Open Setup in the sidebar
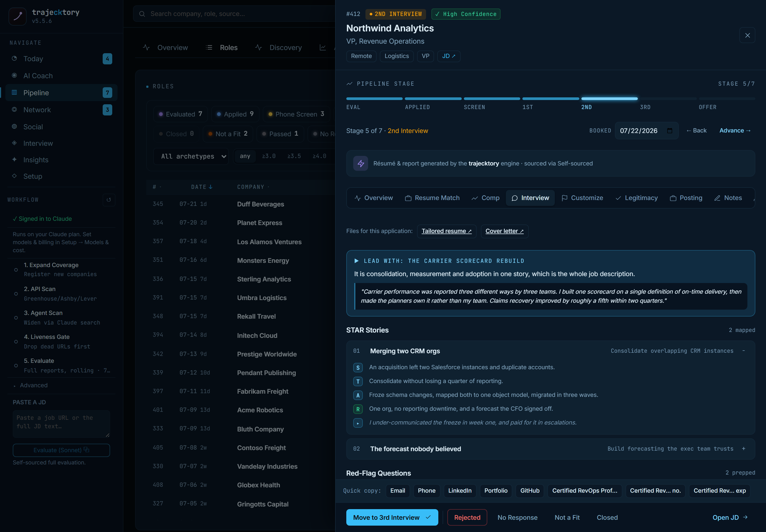The image size is (766, 532). pos(61,176)
